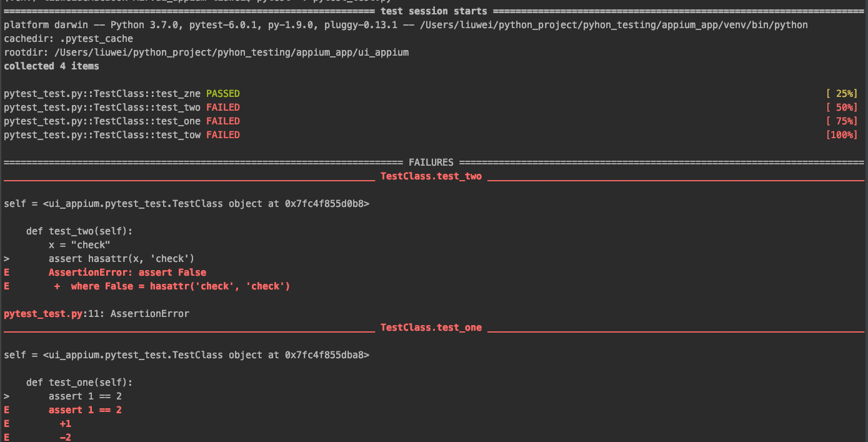868x442 pixels.
Task: Click the 50% progress indicator
Action: point(842,108)
